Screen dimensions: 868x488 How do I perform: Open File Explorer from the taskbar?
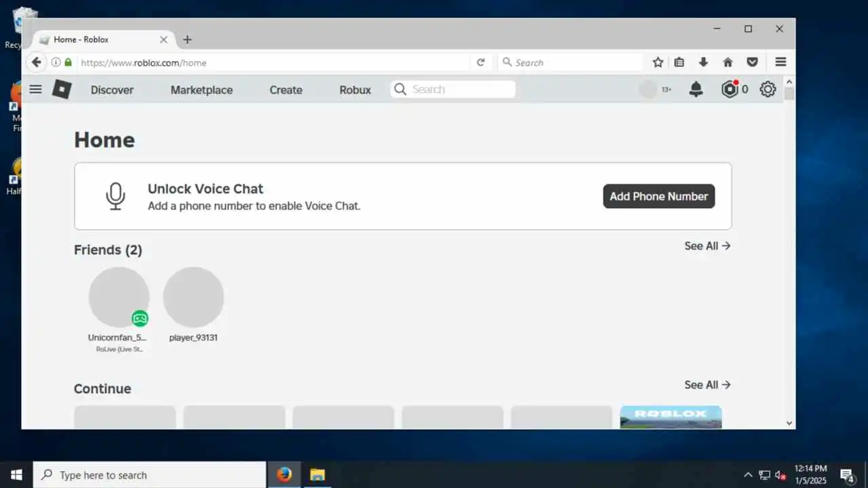[x=317, y=474]
